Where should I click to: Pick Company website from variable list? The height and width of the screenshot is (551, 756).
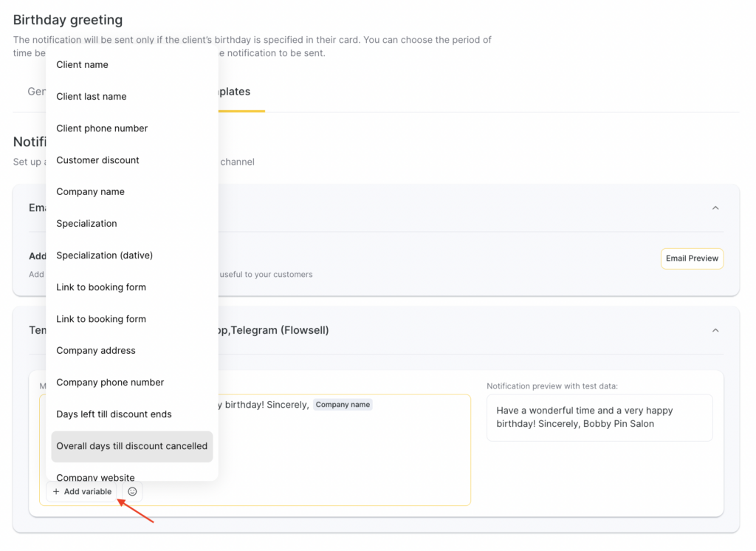[x=95, y=476]
